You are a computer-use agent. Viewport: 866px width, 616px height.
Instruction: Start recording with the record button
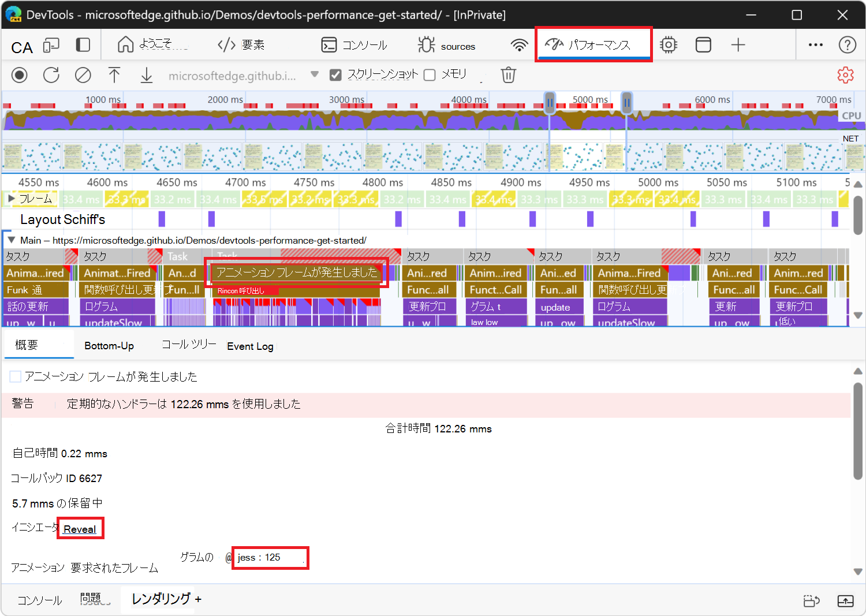(x=20, y=75)
